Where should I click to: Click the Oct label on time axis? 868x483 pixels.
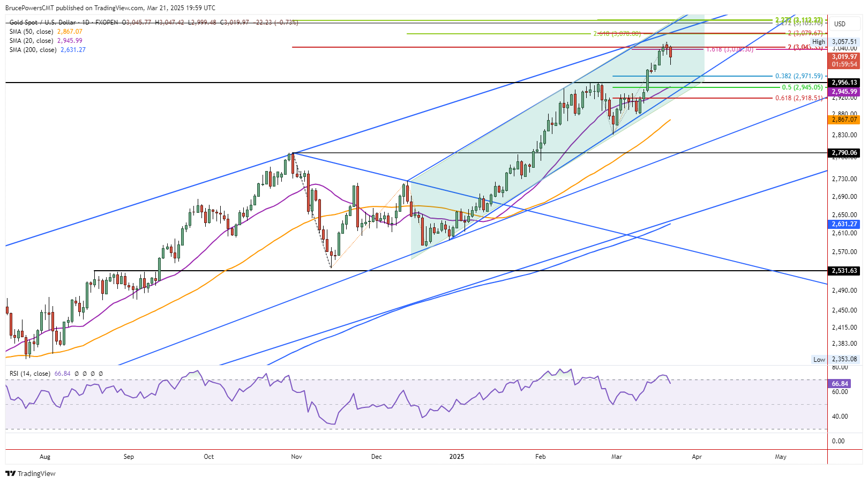[209, 457]
